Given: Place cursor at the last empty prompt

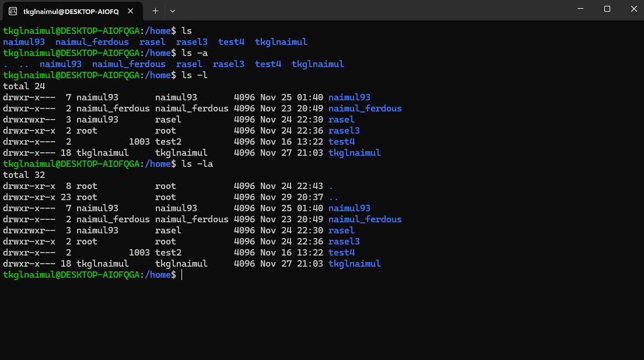Looking at the screenshot, I should click(x=181, y=275).
